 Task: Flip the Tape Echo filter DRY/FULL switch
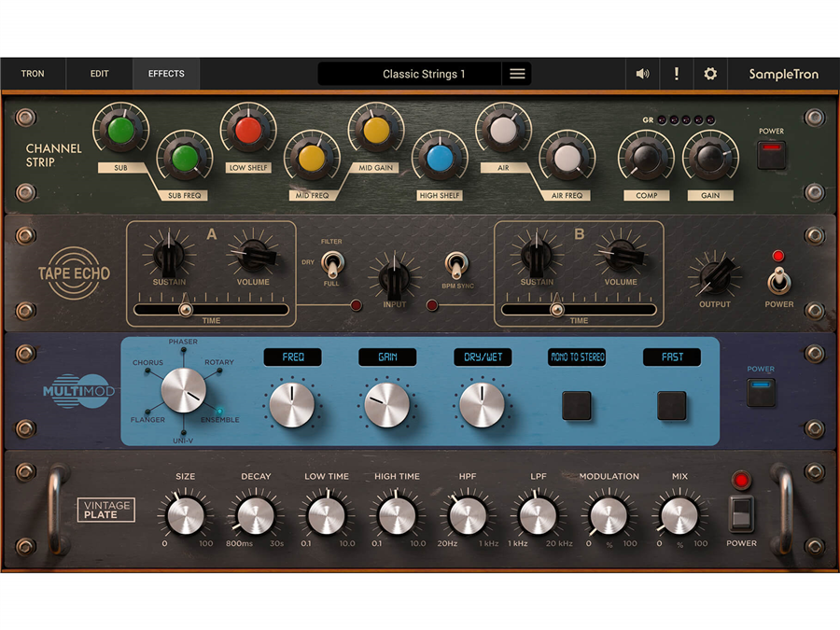[333, 262]
